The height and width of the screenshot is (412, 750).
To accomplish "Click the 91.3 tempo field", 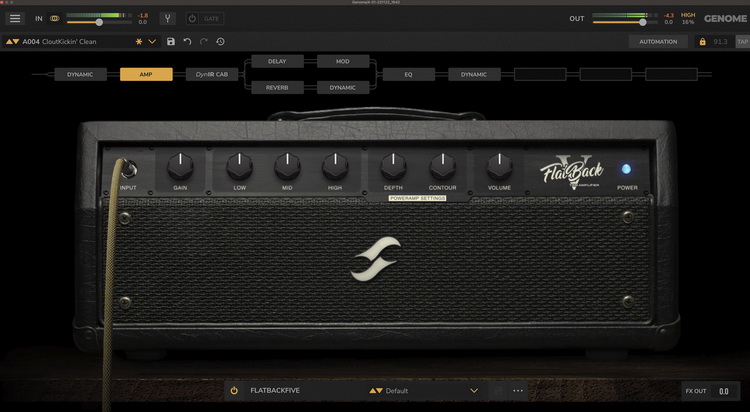I will point(720,42).
